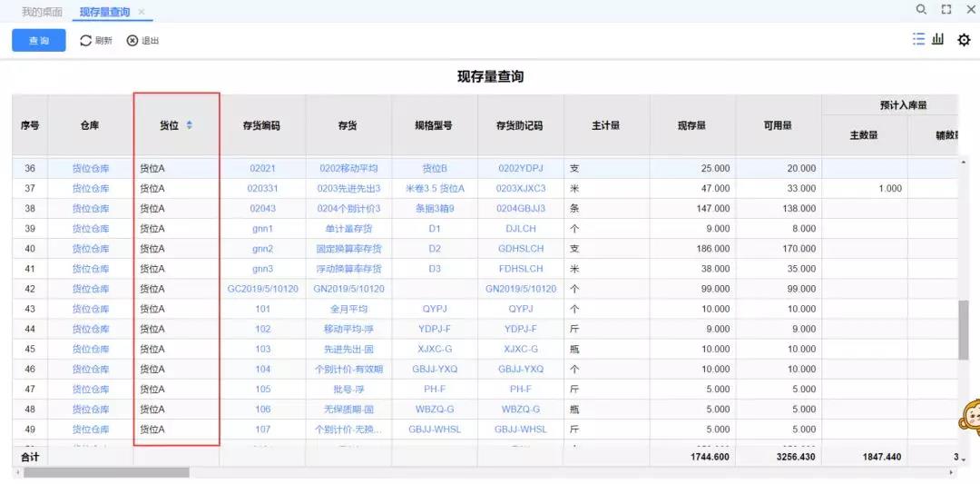Open settings gear icon
The height and width of the screenshot is (484, 980).
coord(964,40)
